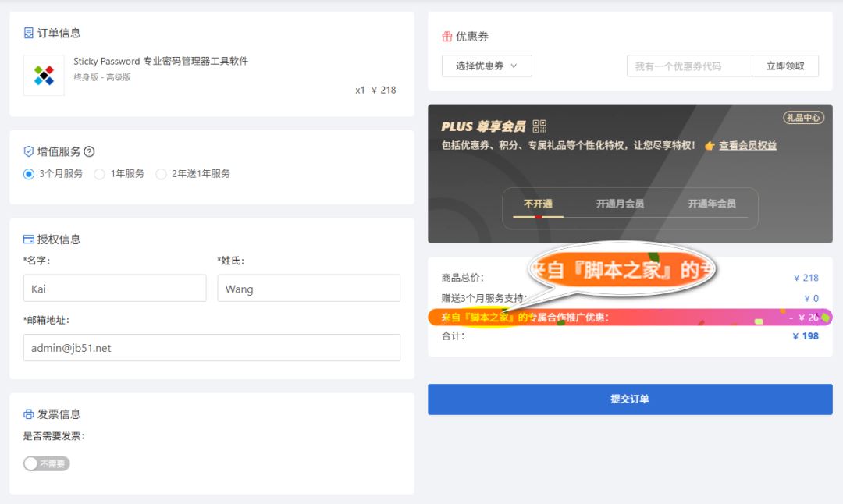Choose the 1年服务 radio option
Screen dimensions: 843x504
[x=99, y=174]
